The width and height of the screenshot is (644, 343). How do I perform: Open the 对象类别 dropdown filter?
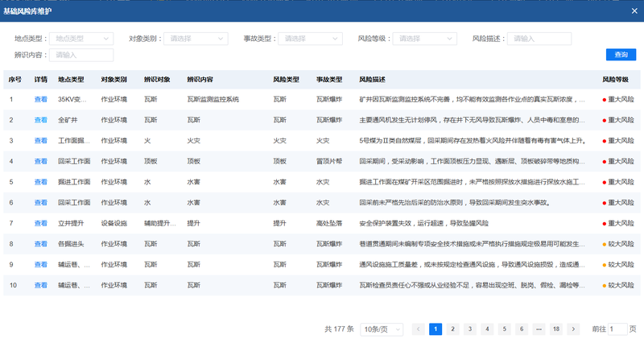coord(196,39)
